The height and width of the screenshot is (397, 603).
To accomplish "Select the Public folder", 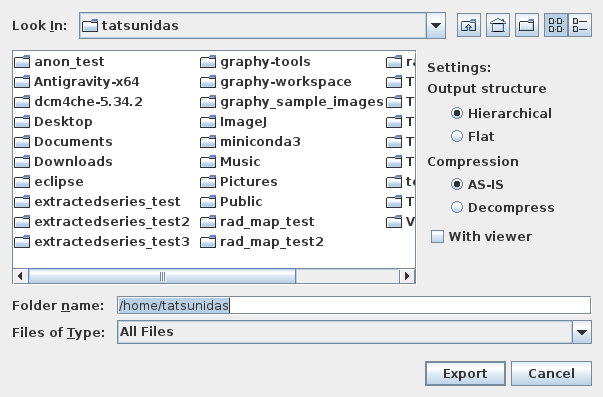I will [231, 202].
